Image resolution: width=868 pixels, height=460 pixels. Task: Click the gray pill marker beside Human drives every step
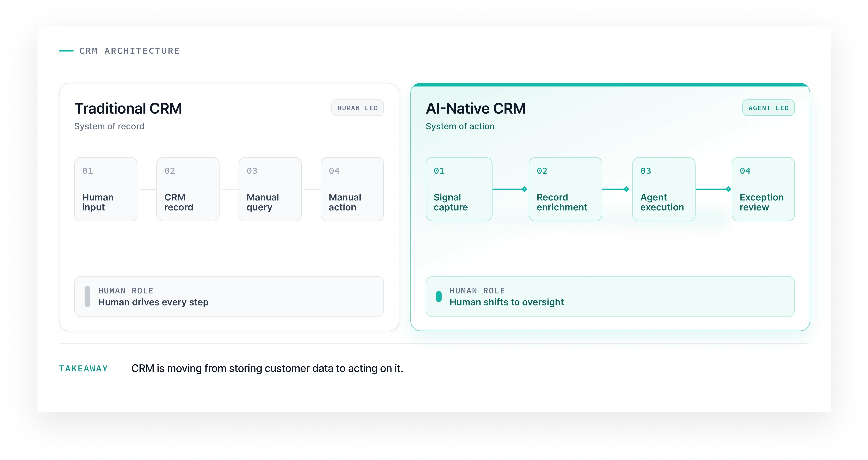point(87,296)
